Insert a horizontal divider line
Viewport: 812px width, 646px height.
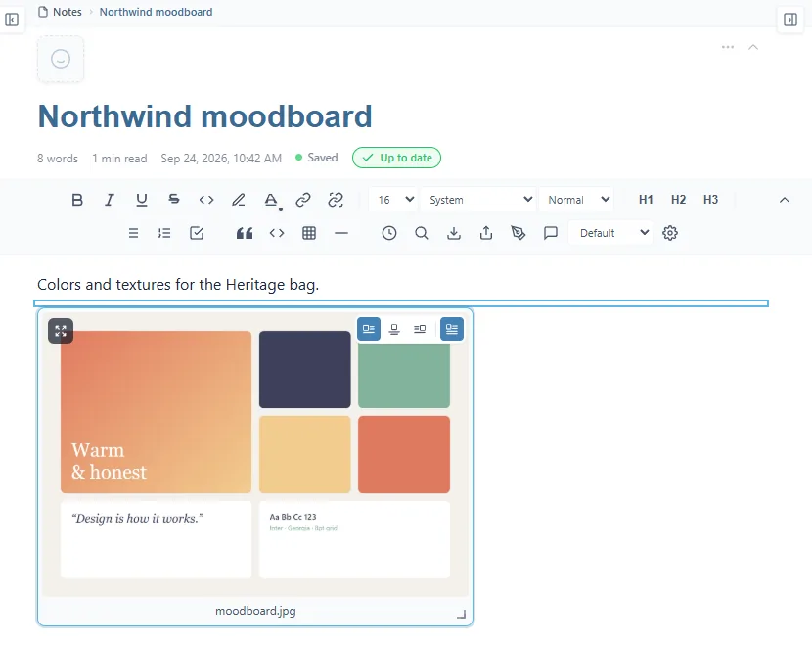[x=341, y=233]
